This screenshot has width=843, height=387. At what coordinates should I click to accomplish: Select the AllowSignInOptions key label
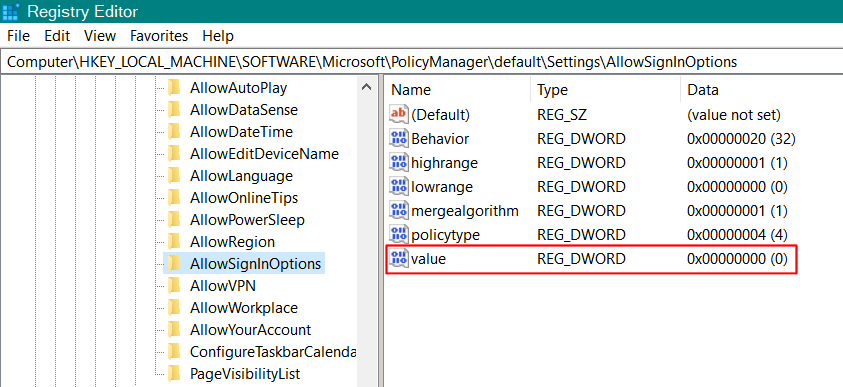255,264
